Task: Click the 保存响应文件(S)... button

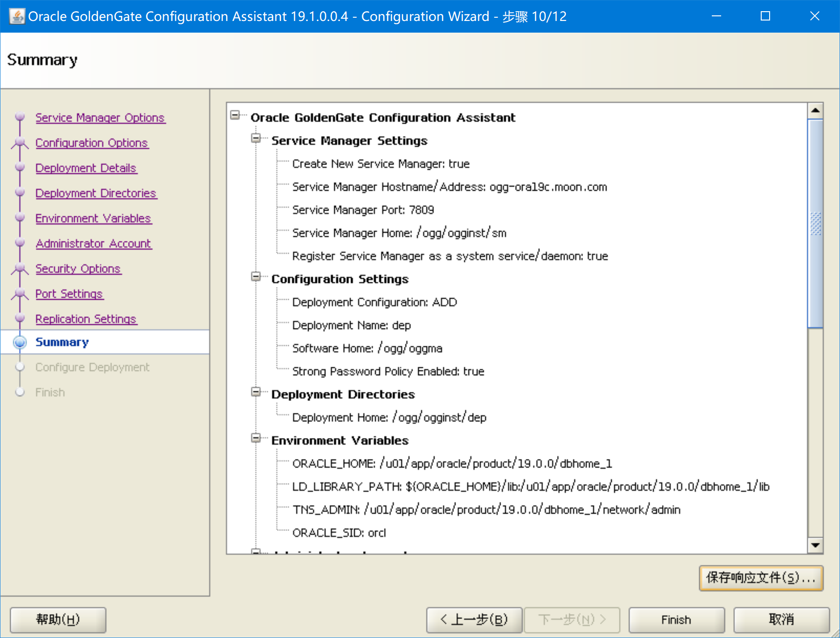Action: (761, 578)
